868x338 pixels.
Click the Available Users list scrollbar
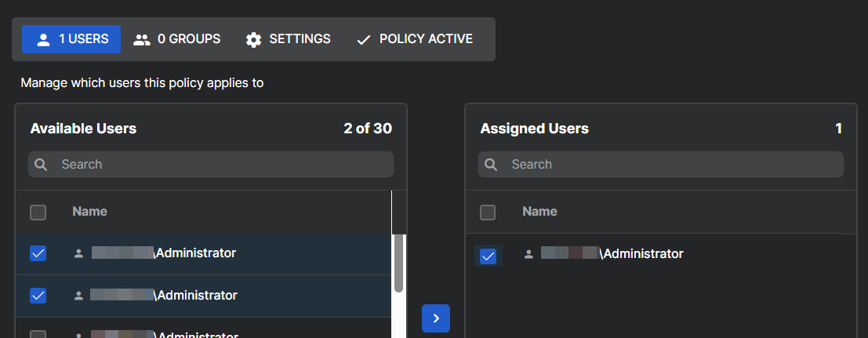[x=398, y=263]
